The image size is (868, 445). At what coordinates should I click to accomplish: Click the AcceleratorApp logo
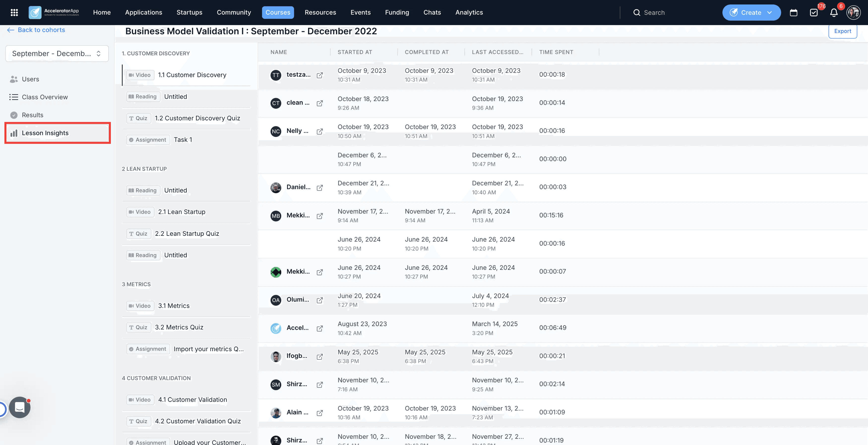tap(54, 12)
